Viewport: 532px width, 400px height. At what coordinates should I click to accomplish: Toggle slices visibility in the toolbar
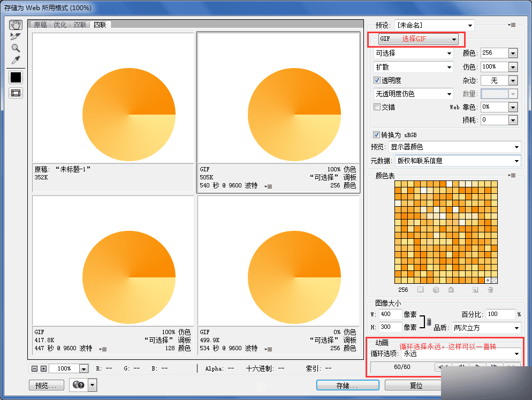tap(16, 92)
